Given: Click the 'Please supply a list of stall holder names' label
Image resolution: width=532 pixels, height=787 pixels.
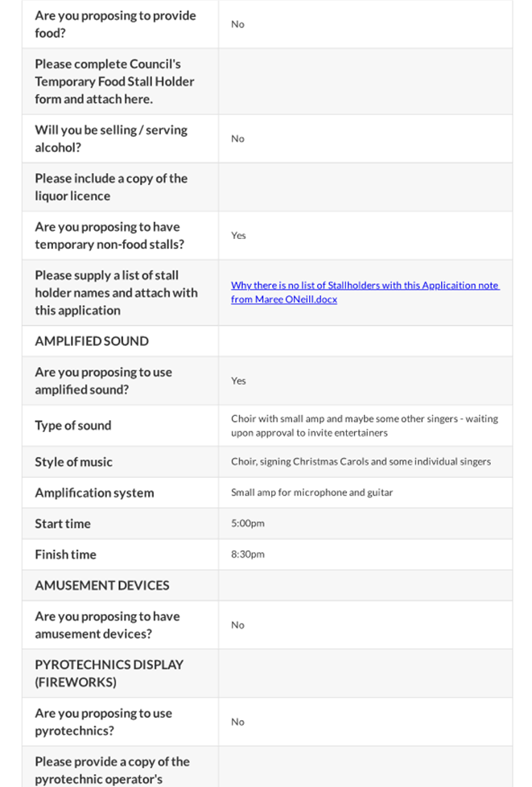Looking at the screenshot, I should pyautogui.click(x=116, y=293).
